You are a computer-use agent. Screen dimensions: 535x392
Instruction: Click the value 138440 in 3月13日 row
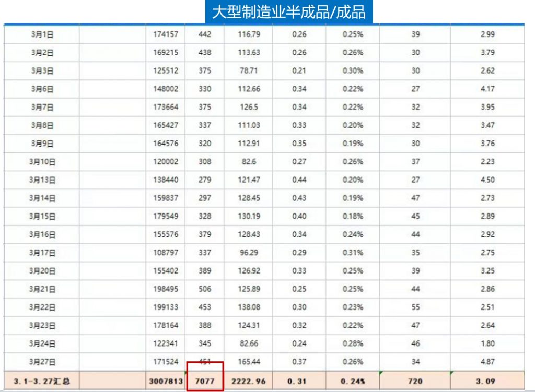coord(166,180)
